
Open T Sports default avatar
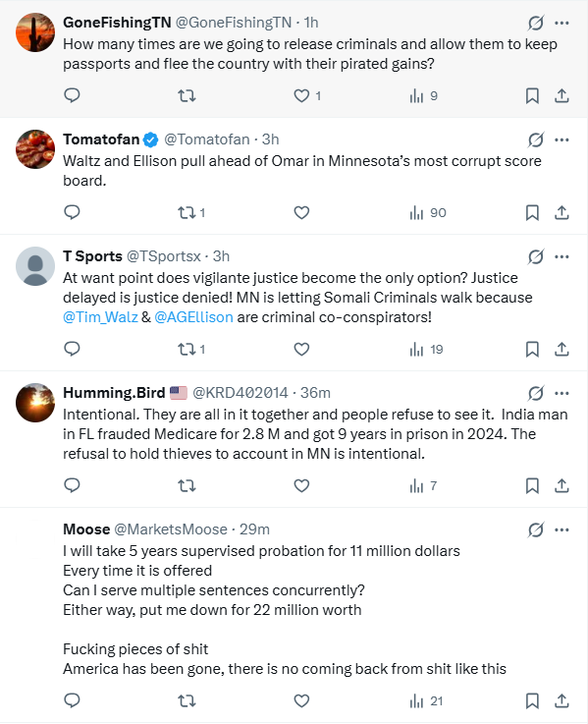pyautogui.click(x=35, y=266)
